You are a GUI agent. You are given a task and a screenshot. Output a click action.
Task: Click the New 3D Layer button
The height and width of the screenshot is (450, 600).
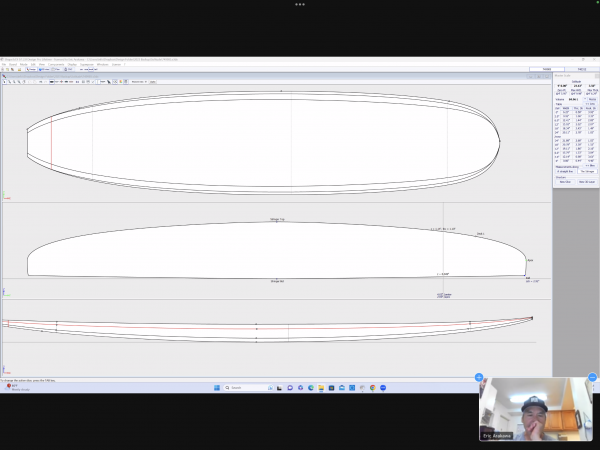587,181
